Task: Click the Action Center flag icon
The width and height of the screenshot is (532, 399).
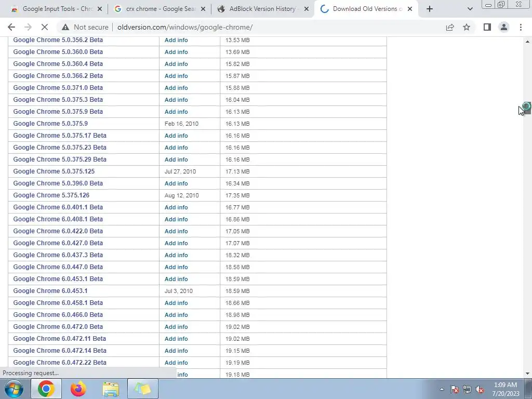Action: [455, 389]
